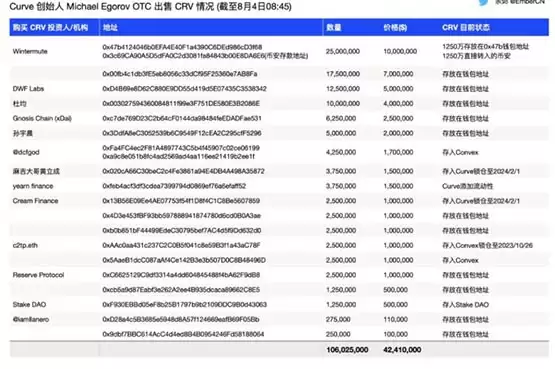Screen dimensions: 555x369
Task: Click the address starting '0x00fb4c1db3'
Action: (180, 74)
